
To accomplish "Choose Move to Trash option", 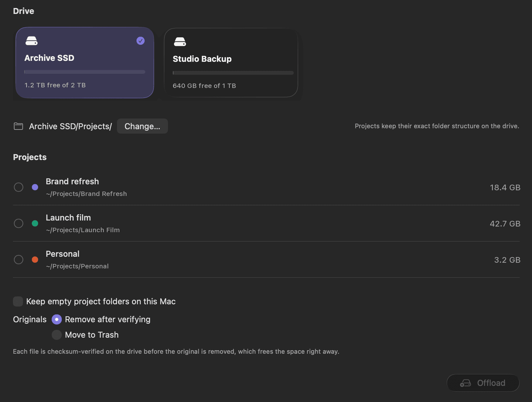I will 57,335.
